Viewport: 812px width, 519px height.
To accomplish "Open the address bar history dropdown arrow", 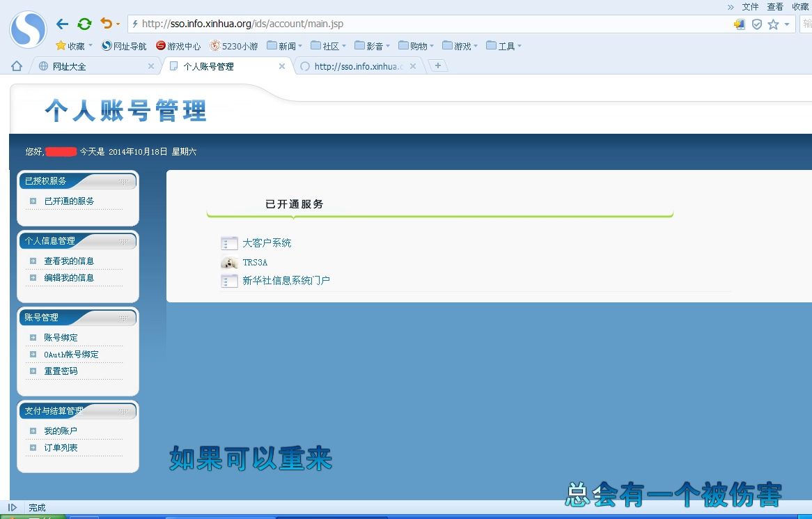I will point(787,24).
